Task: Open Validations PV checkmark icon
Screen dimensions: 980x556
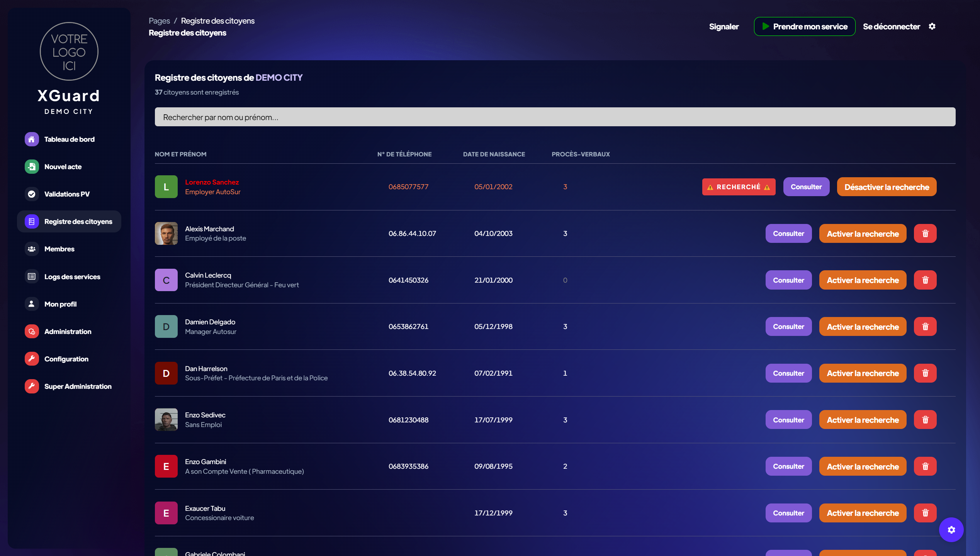Action: pos(32,194)
